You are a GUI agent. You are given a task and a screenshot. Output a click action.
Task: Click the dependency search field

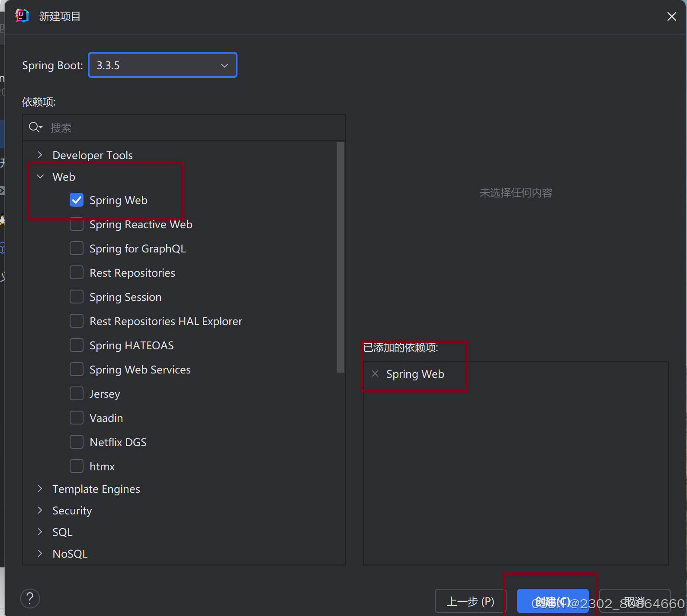[x=184, y=128]
